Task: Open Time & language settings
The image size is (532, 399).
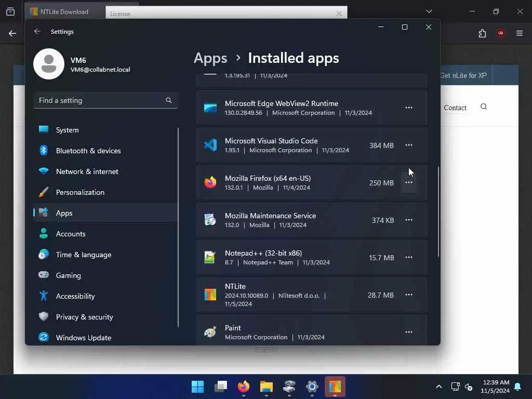Action: click(x=105, y=255)
